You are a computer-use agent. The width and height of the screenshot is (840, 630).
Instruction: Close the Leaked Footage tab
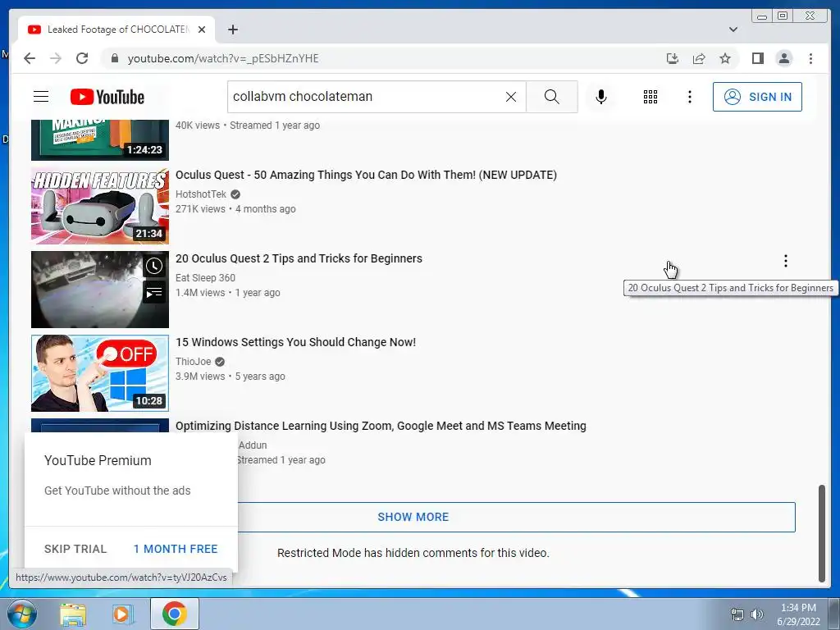tap(202, 30)
